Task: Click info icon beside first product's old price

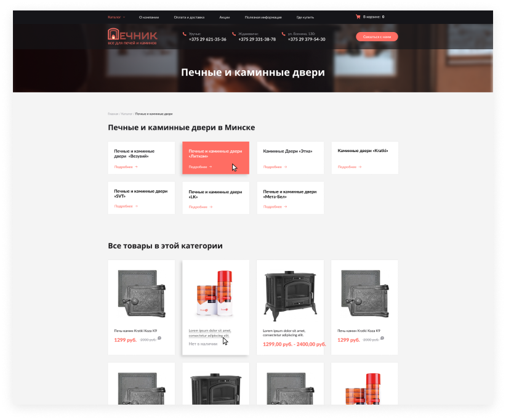Action: tap(159, 337)
